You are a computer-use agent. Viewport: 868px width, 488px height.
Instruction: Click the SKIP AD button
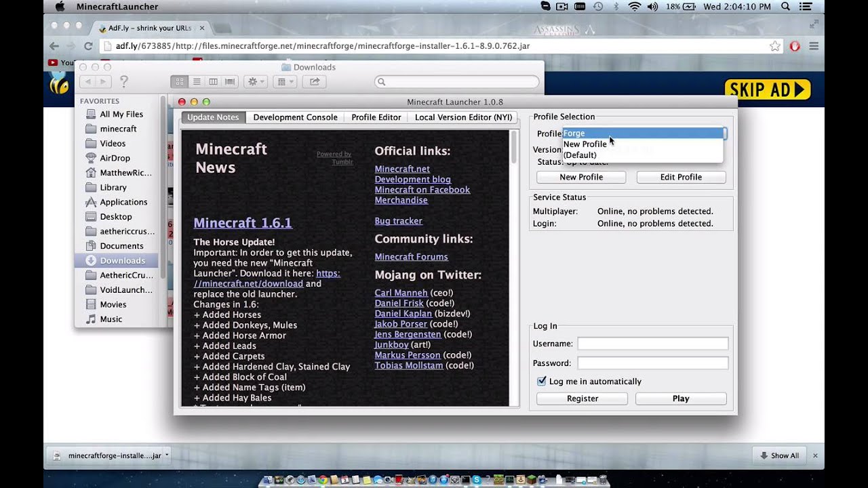(x=768, y=89)
